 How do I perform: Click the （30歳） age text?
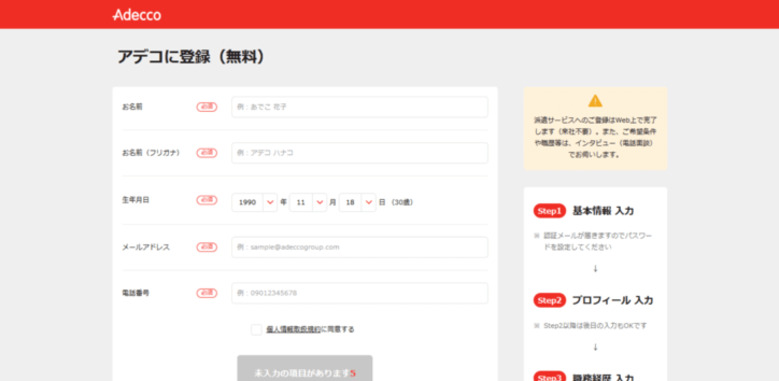[401, 202]
